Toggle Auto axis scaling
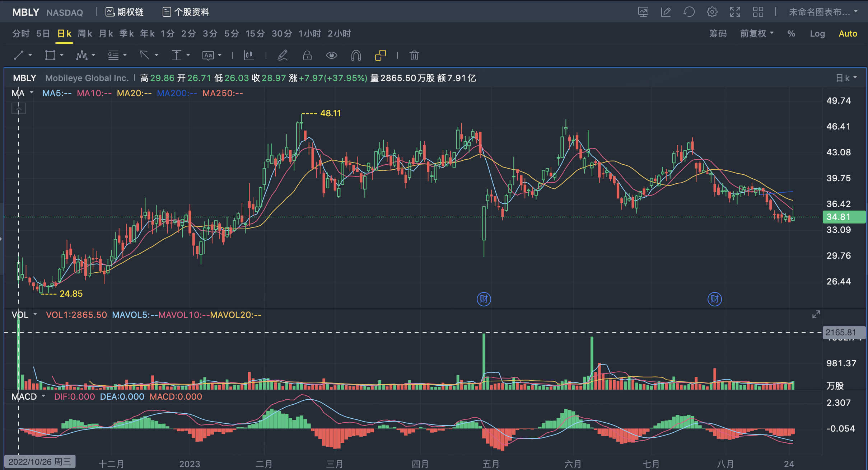Screen dimensions: 868x470 848,34
